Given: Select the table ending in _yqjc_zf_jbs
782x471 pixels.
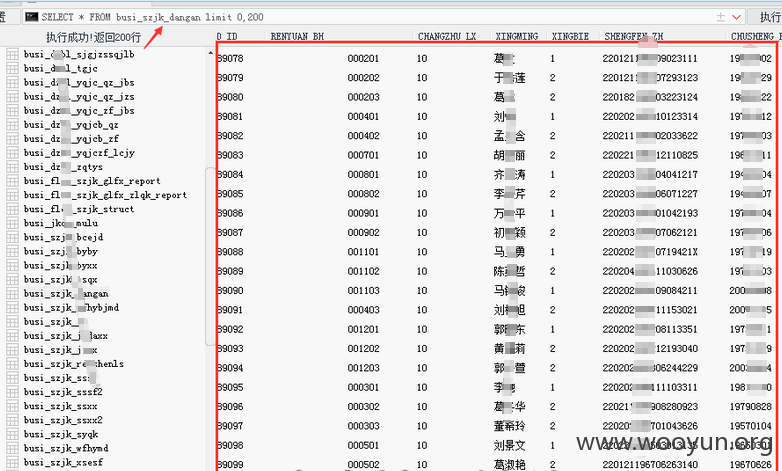Looking at the screenshot, I should [79, 111].
